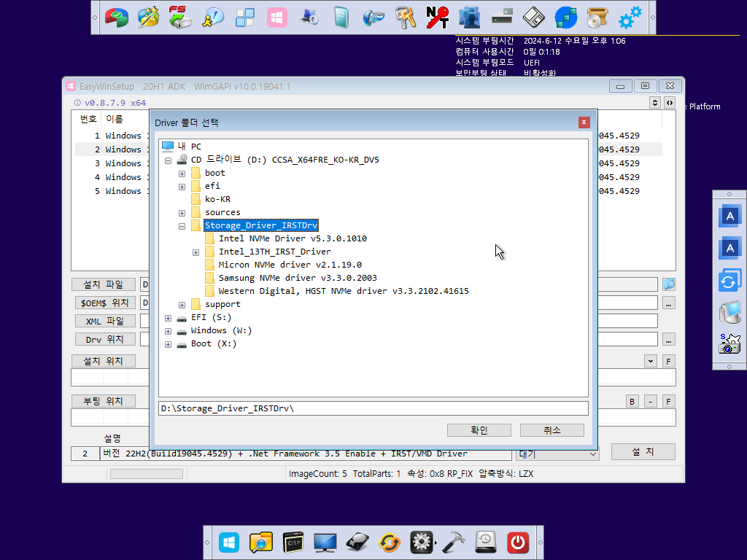Select 내 PC root node
Image resolution: width=747 pixels, height=560 pixels.
[189, 146]
